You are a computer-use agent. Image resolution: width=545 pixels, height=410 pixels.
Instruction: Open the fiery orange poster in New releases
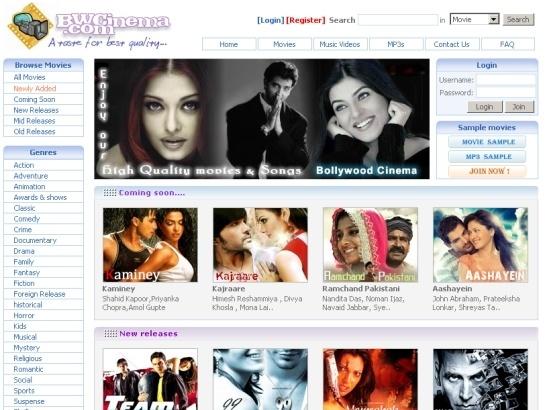click(370, 379)
